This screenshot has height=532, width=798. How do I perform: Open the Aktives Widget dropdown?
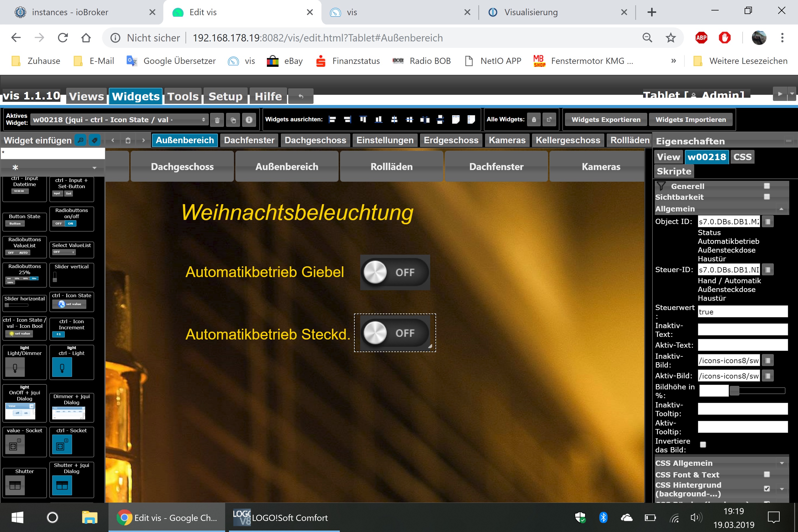(119, 120)
